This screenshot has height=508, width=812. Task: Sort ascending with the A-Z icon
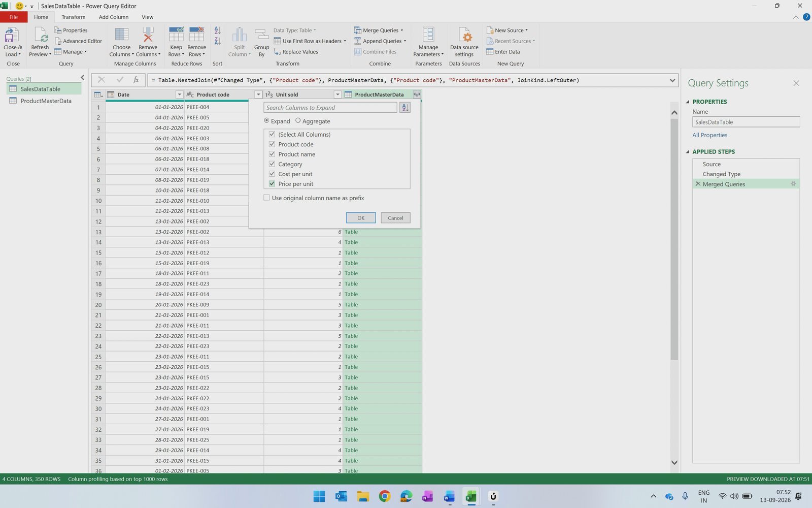coord(217,30)
